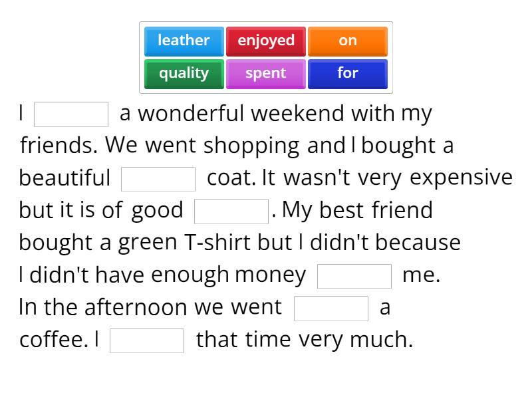
Task: Click the word 'T-shirt' in the passage
Action: 218,243
